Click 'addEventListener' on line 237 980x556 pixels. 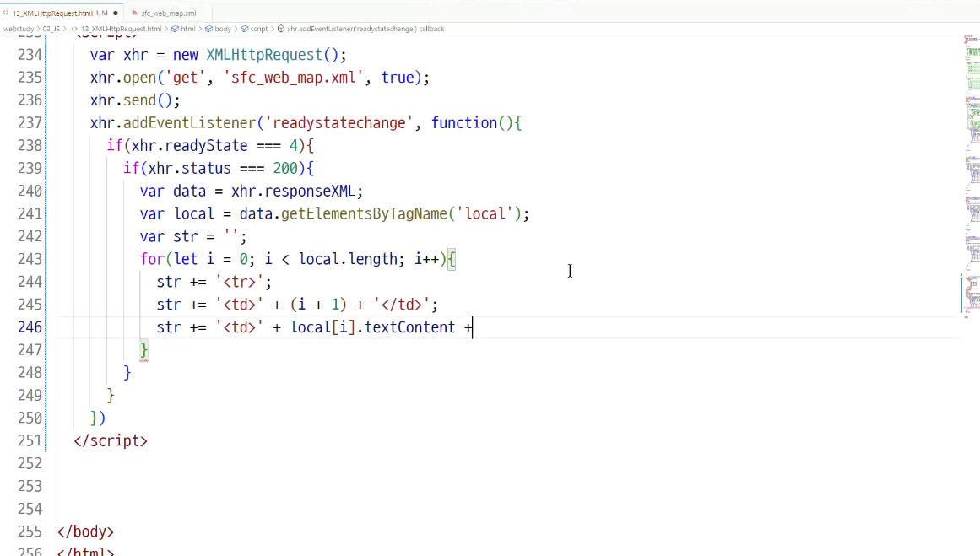pyautogui.click(x=189, y=123)
